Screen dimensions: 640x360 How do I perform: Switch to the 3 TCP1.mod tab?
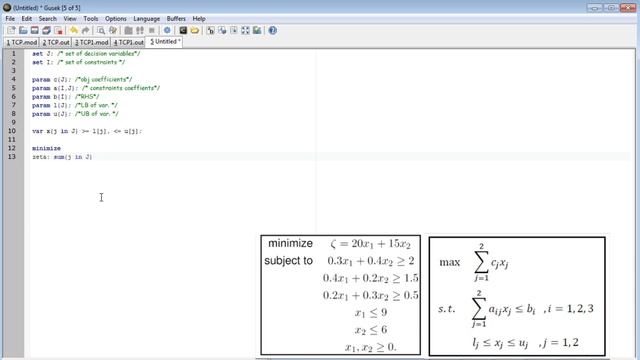pos(91,42)
